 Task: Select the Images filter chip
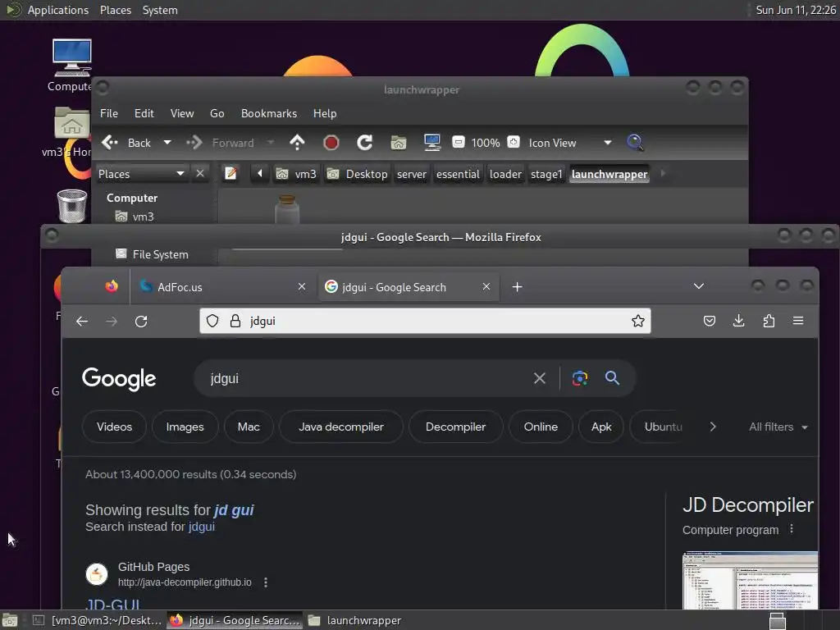pyautogui.click(x=185, y=427)
